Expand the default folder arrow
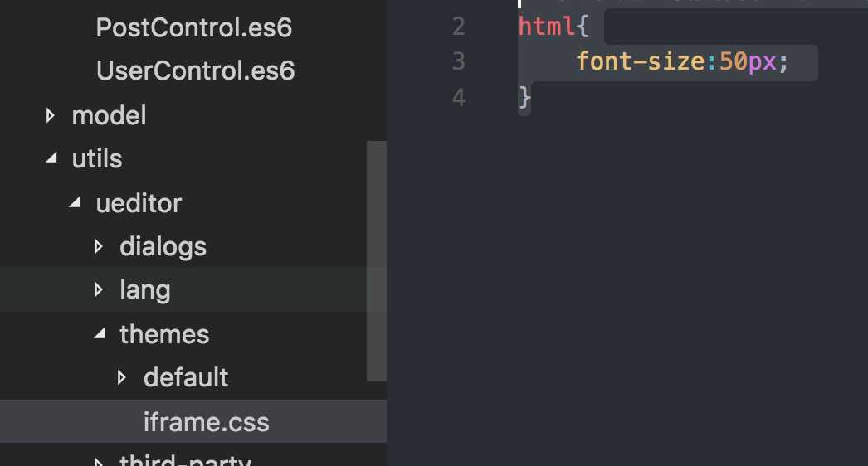The height and width of the screenshot is (466, 868). point(122,377)
